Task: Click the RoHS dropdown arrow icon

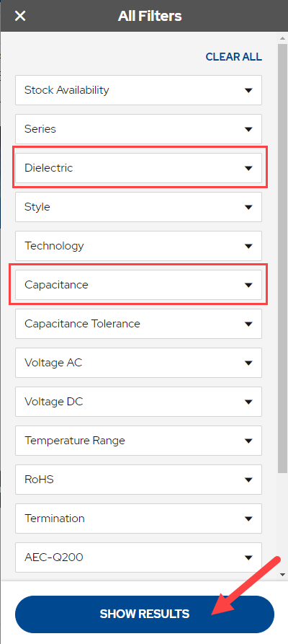Action: [248, 480]
